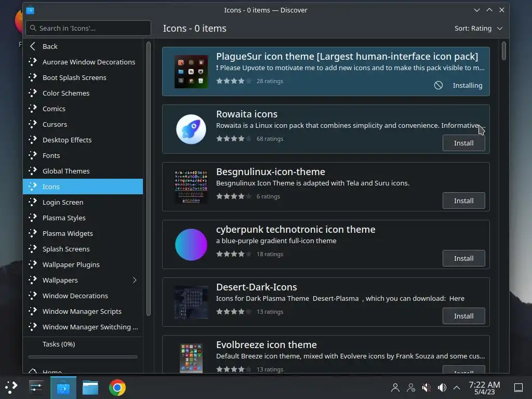532x399 pixels.
Task: Click the Desktop Effects category icon
Action: [x=33, y=140]
